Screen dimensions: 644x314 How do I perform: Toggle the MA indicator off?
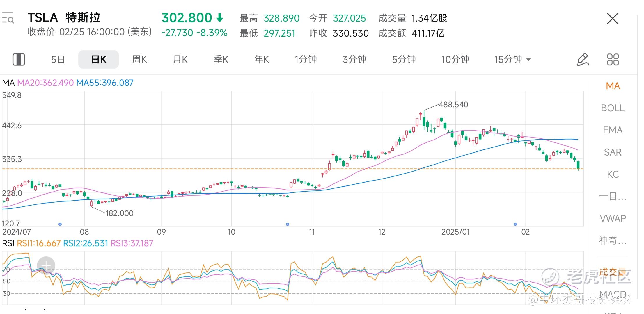pos(613,86)
